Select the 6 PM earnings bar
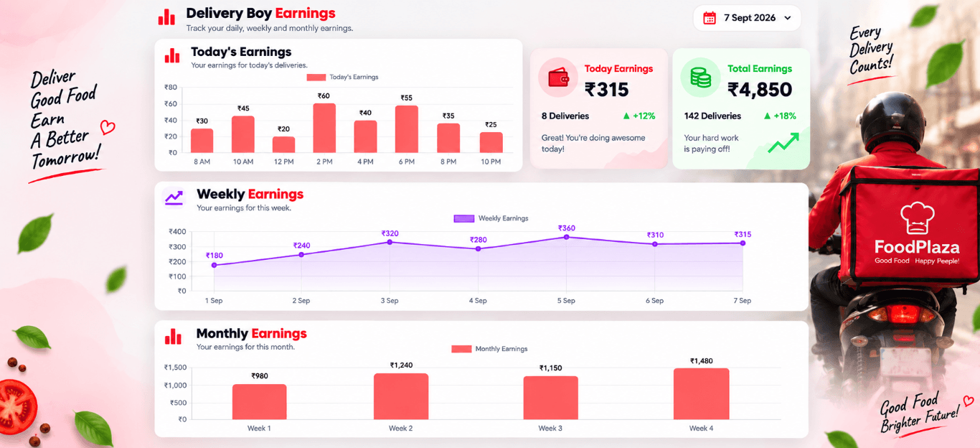This screenshot has height=448, width=980. 407,129
